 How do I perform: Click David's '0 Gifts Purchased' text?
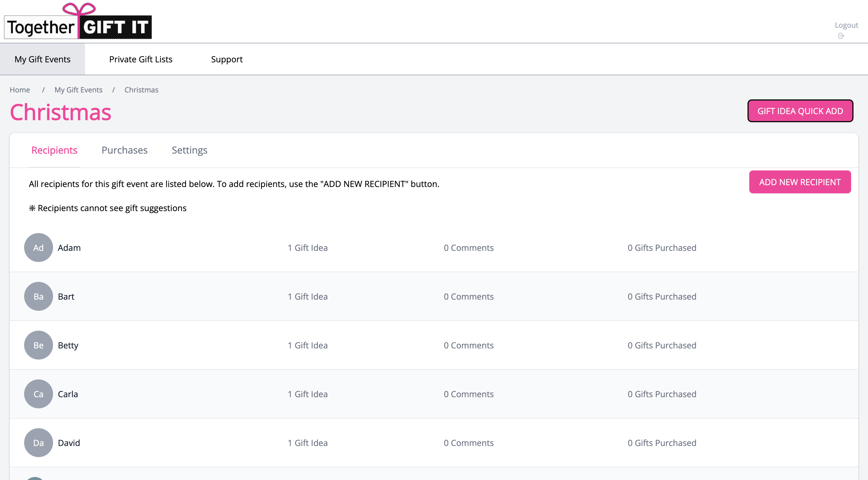[x=662, y=443]
